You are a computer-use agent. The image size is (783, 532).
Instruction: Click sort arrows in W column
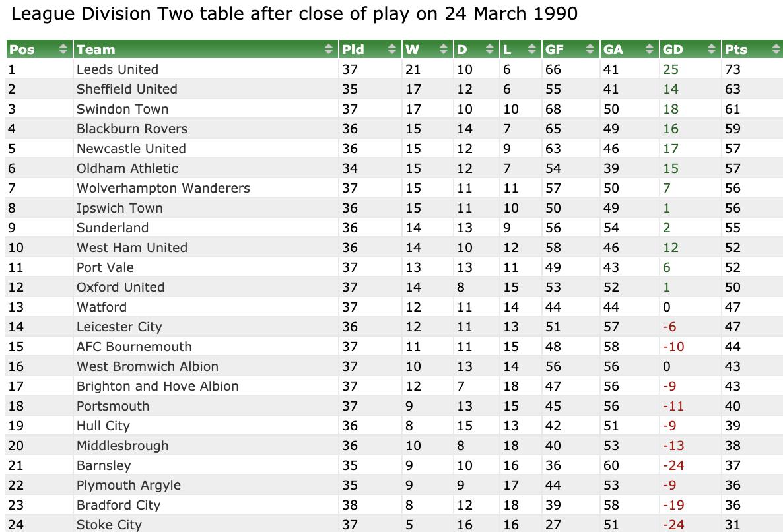coord(444,49)
